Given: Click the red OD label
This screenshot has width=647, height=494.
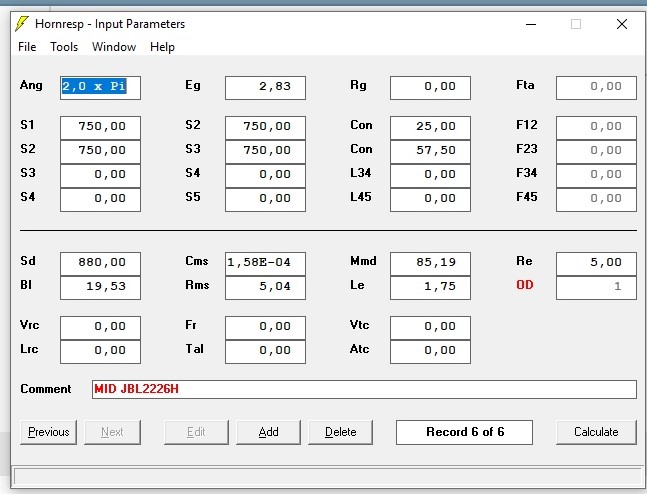Looking at the screenshot, I should (525, 286).
